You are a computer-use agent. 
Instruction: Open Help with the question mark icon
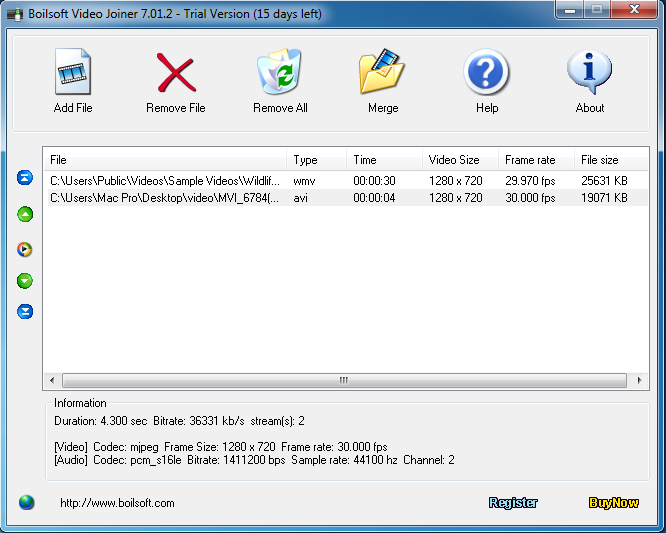[x=486, y=71]
